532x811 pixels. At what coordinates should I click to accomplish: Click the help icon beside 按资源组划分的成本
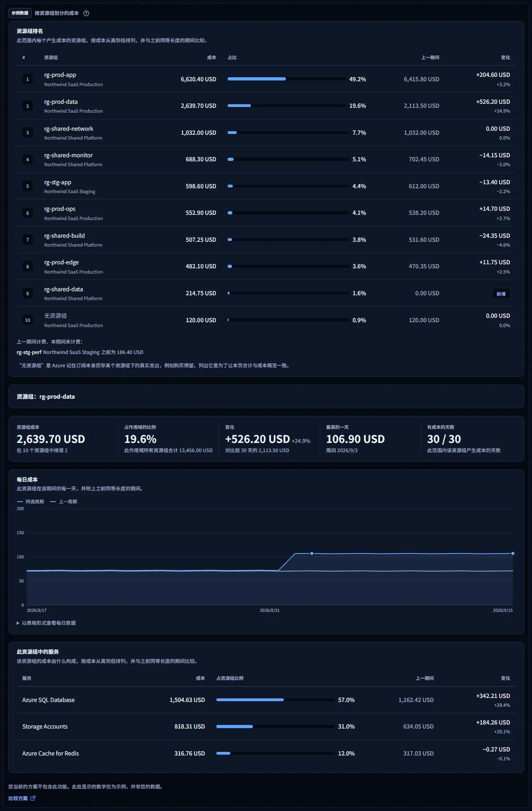(x=86, y=13)
